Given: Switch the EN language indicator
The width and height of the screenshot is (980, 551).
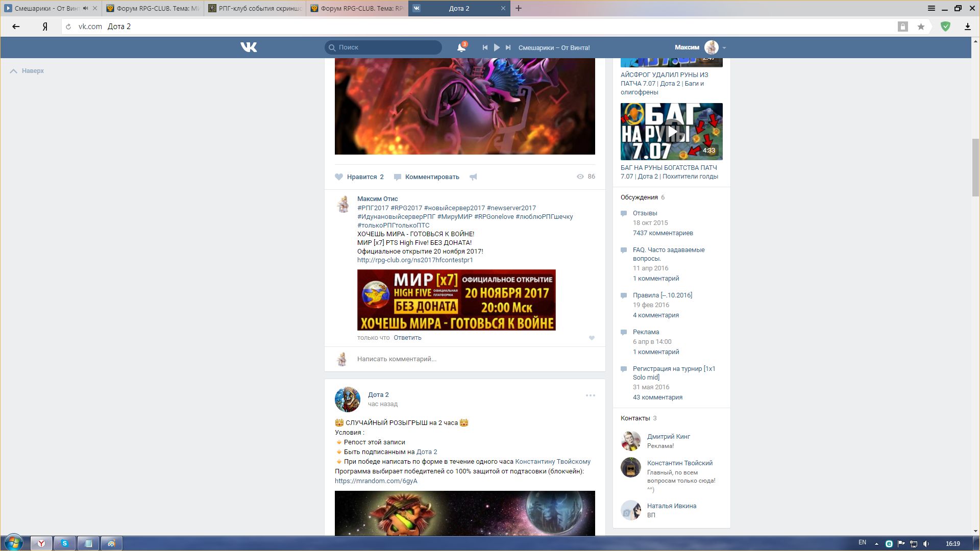Looking at the screenshot, I should click(862, 543).
